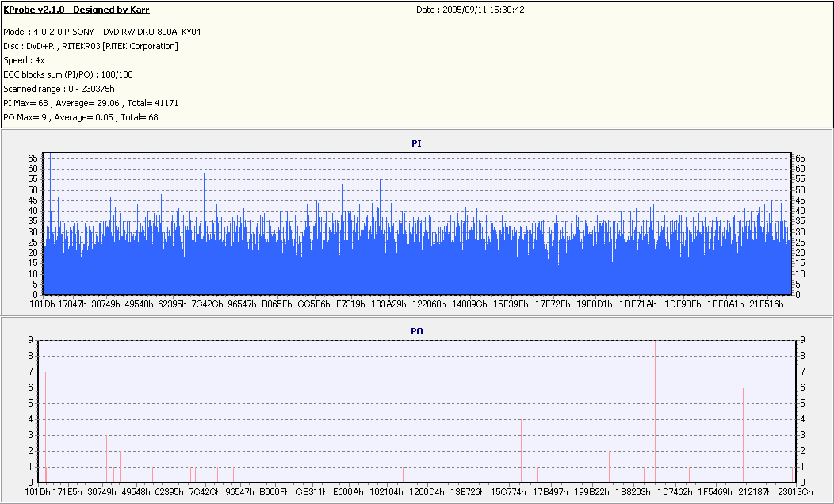Select the 13E726h axis label
834x504 pixels.
tap(468, 492)
